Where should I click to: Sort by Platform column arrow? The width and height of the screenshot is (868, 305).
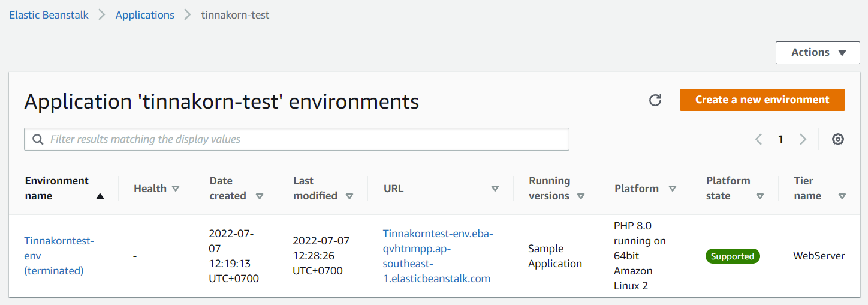[x=673, y=189]
